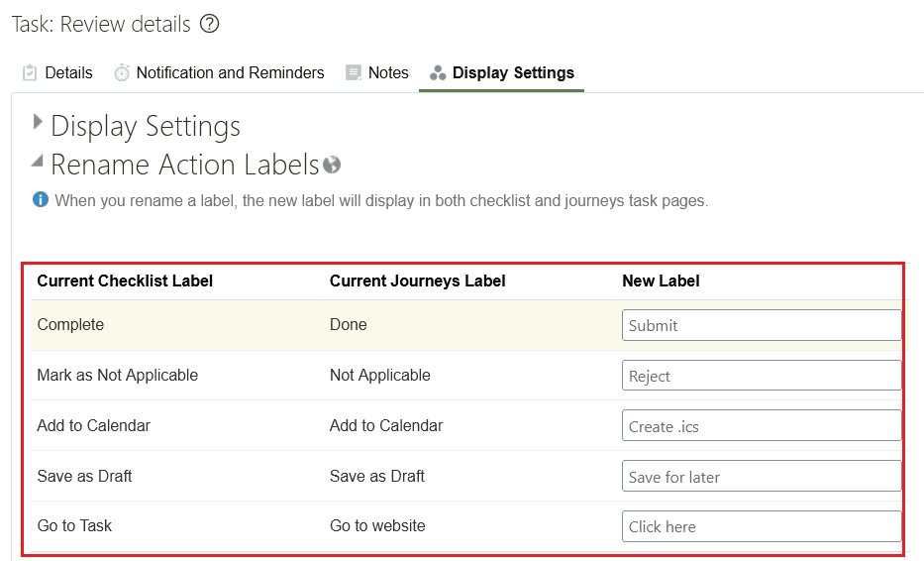This screenshot has width=924, height=561.
Task: Click the Notes tab icon
Action: [354, 72]
